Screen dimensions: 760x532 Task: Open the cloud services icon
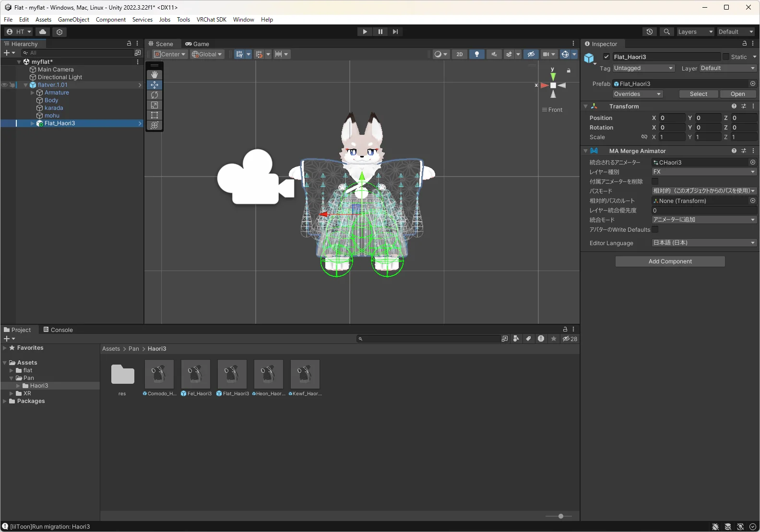point(43,32)
